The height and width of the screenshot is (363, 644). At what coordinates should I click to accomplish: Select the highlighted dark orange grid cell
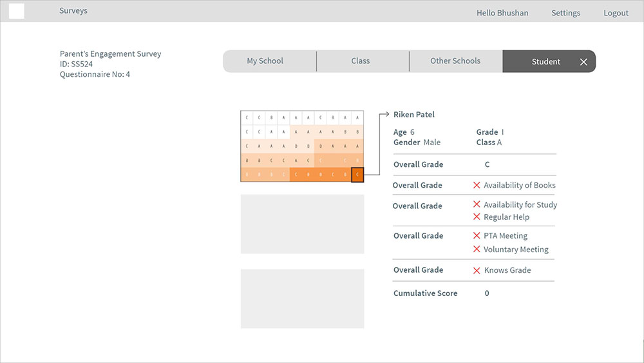357,175
